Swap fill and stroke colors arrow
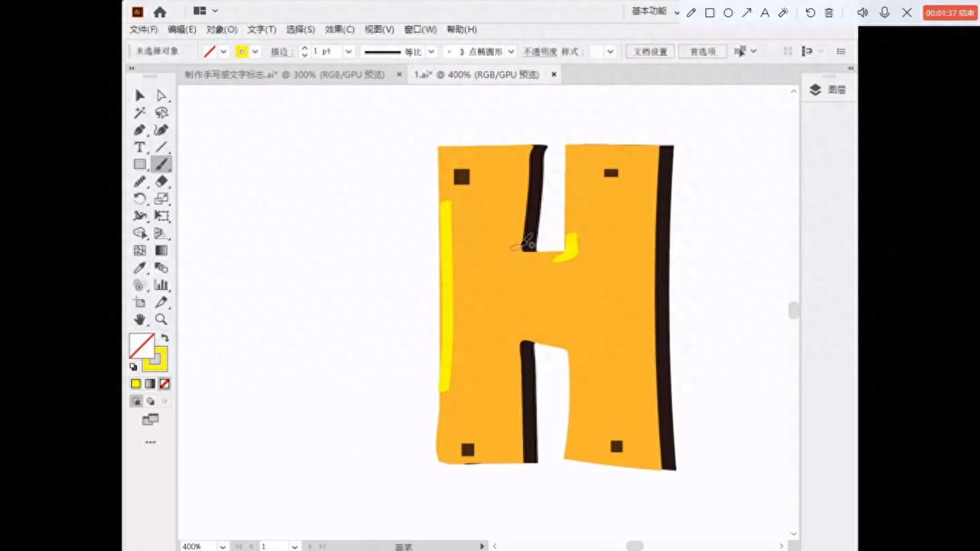 [165, 337]
